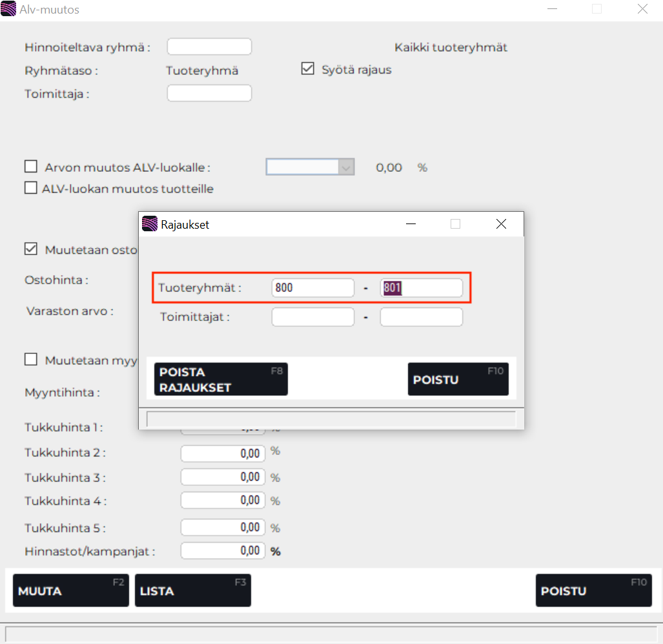Check ALV-luokan muutos tuotteille
Screen dimensions: 663x644
coord(31,189)
